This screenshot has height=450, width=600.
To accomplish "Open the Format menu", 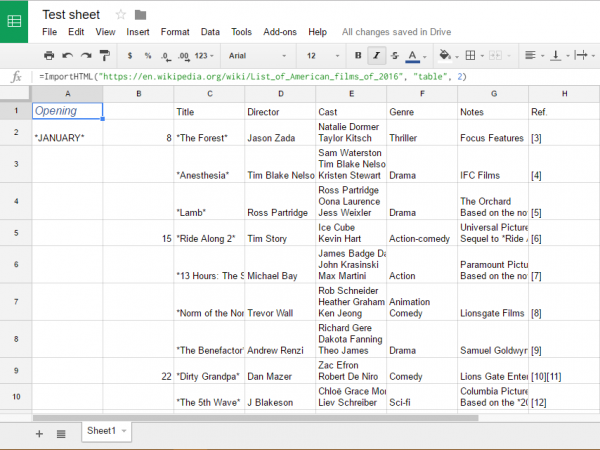I will click(x=175, y=32).
